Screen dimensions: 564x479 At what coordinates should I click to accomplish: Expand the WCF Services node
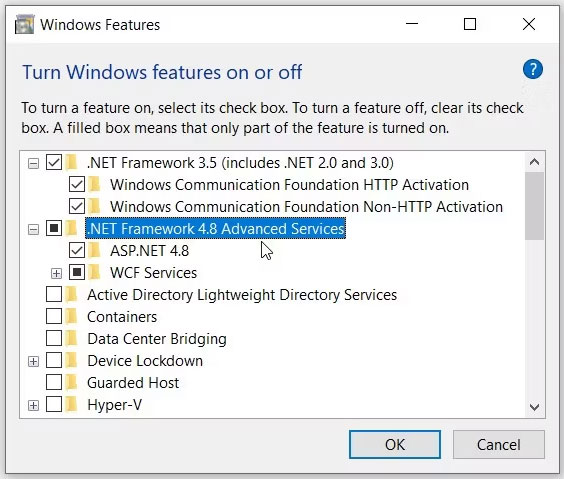[x=56, y=273]
